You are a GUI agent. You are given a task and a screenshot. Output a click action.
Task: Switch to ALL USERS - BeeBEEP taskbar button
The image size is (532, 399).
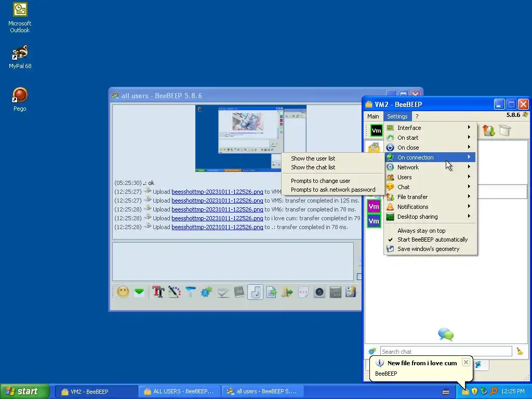point(179,392)
